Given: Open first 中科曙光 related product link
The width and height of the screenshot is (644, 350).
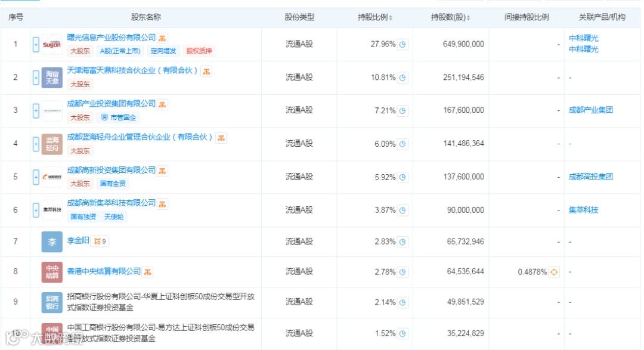Looking at the screenshot, I should 583,38.
